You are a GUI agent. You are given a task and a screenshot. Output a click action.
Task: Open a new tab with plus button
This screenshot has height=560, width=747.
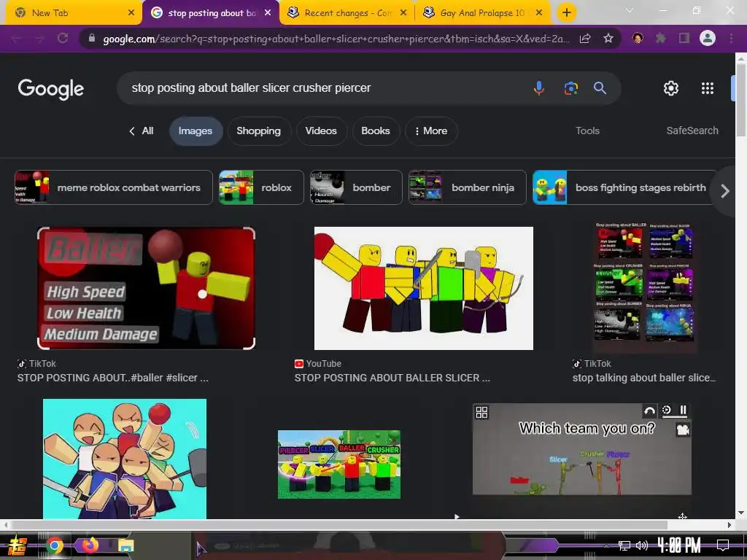(566, 13)
